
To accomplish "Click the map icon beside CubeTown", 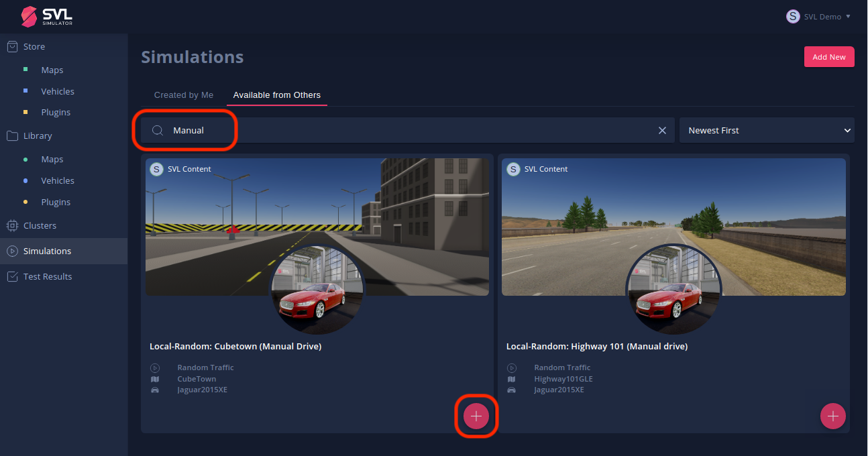I will click(155, 379).
